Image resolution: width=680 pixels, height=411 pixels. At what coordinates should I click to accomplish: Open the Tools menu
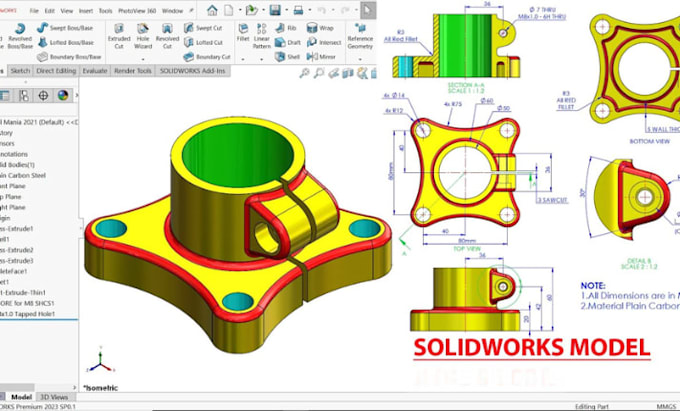pos(105,11)
